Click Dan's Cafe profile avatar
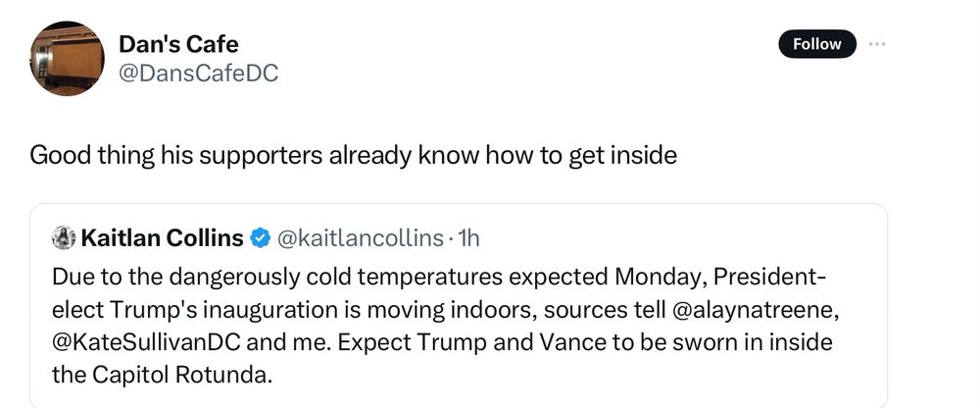The image size is (980, 408). tap(67, 58)
